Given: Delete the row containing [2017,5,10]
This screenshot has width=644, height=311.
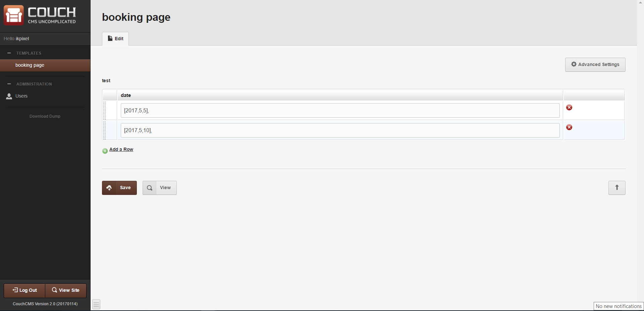Looking at the screenshot, I should (x=569, y=127).
